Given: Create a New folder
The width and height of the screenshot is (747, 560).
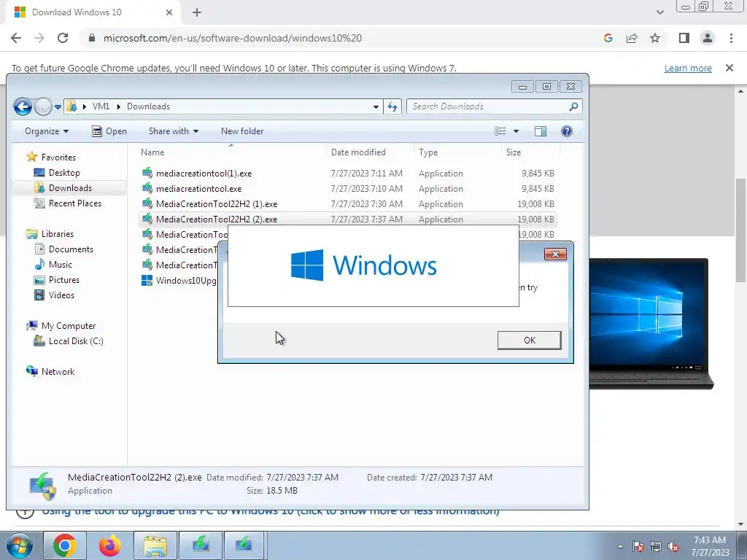Looking at the screenshot, I should pyautogui.click(x=242, y=131).
